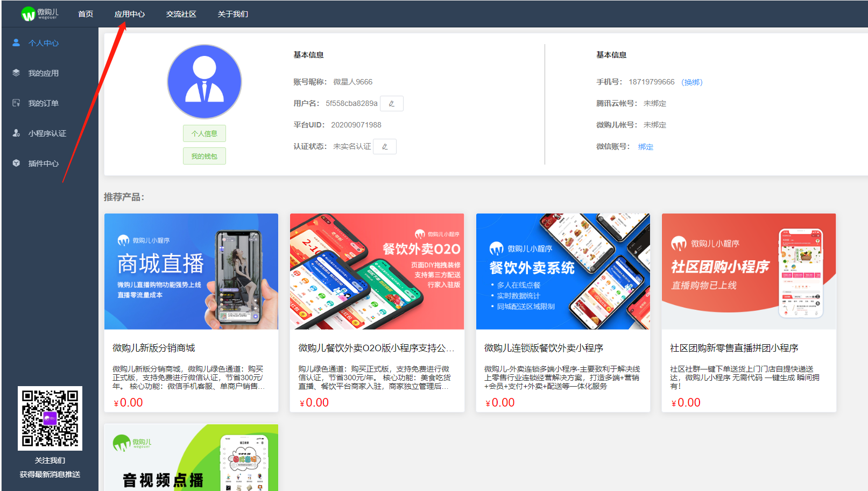Click the platform UID 202009071988
868x491 pixels.
click(x=356, y=125)
